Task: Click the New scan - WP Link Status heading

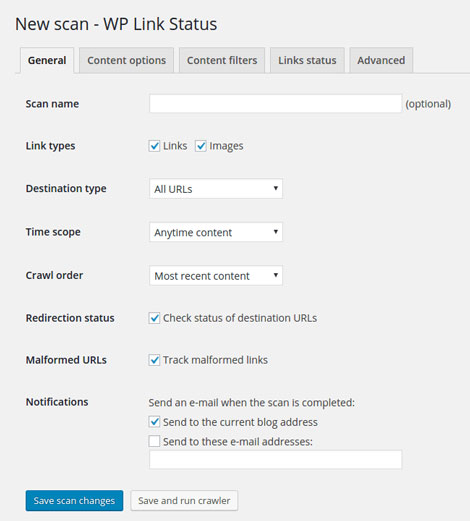Action: (x=116, y=24)
